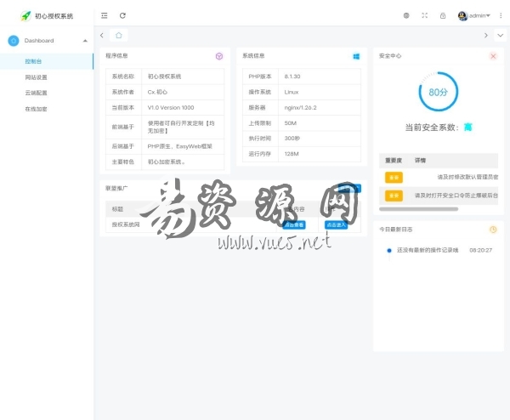
Task: Expand the tab list dropdown chevron
Action: [x=500, y=35]
